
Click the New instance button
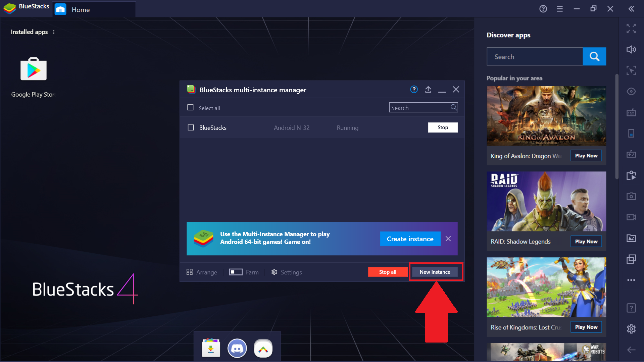click(435, 272)
